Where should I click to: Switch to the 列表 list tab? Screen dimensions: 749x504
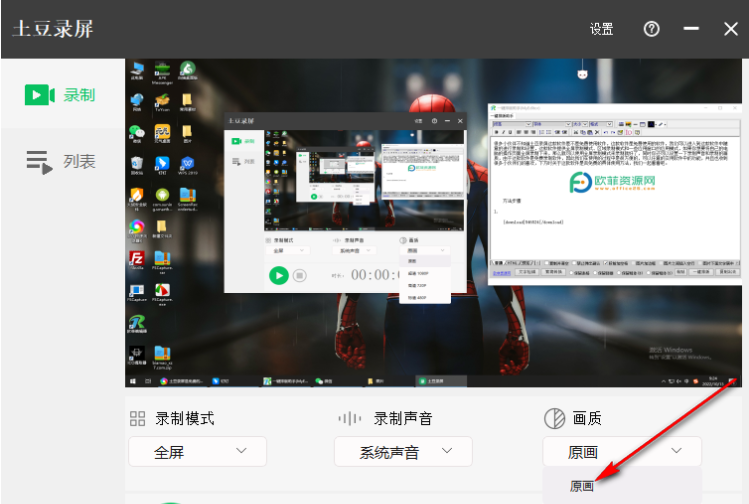(61, 161)
